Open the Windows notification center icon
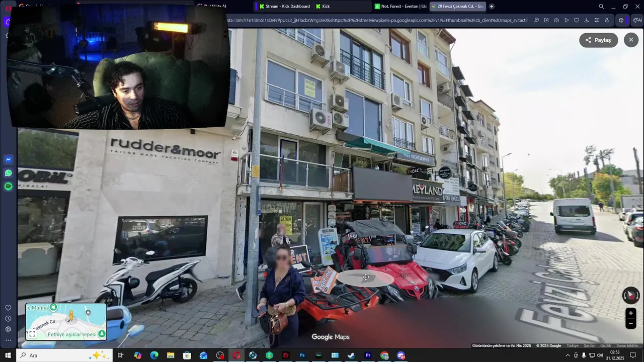 click(x=633, y=355)
